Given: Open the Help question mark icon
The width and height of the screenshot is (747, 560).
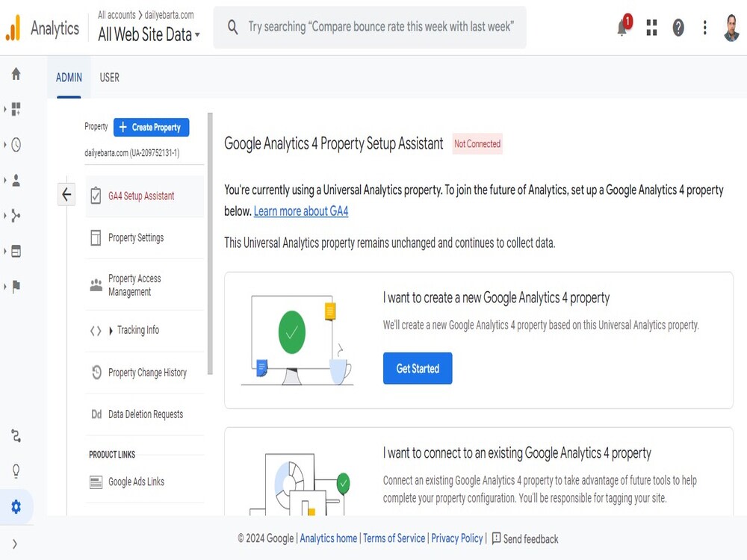Looking at the screenshot, I should pos(678,28).
